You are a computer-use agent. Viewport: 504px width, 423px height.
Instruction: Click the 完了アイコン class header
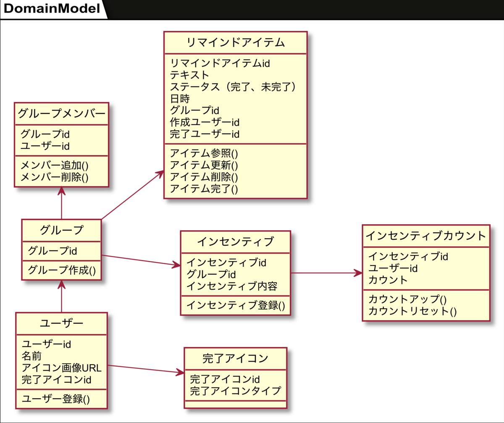point(236,358)
